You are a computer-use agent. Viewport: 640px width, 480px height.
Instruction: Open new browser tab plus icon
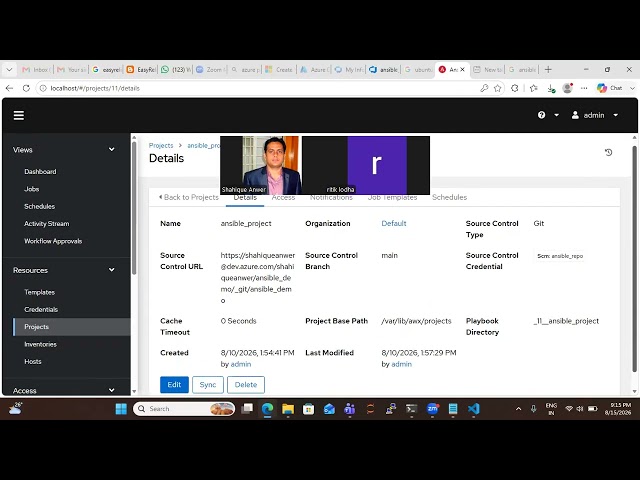coord(548,70)
